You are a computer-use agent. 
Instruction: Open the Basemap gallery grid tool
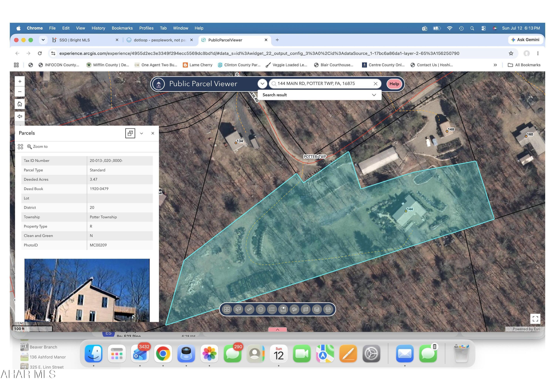[227, 309]
